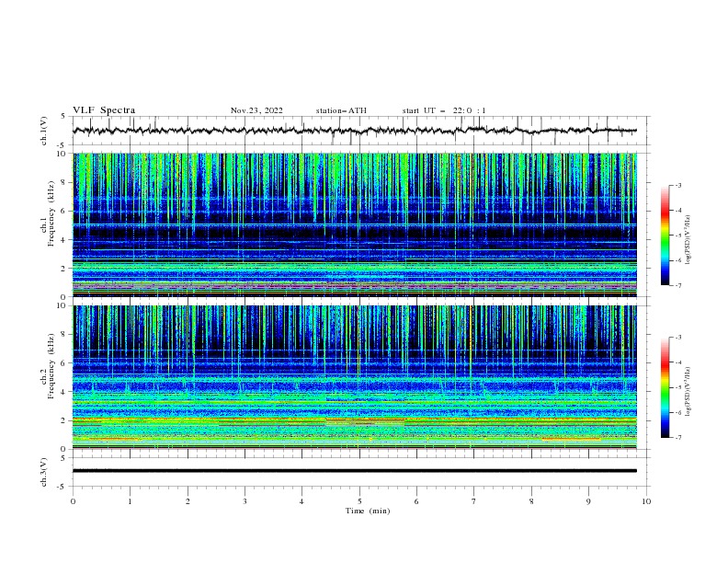Click time axis tick label '0'
728x563 pixels.
(x=73, y=501)
